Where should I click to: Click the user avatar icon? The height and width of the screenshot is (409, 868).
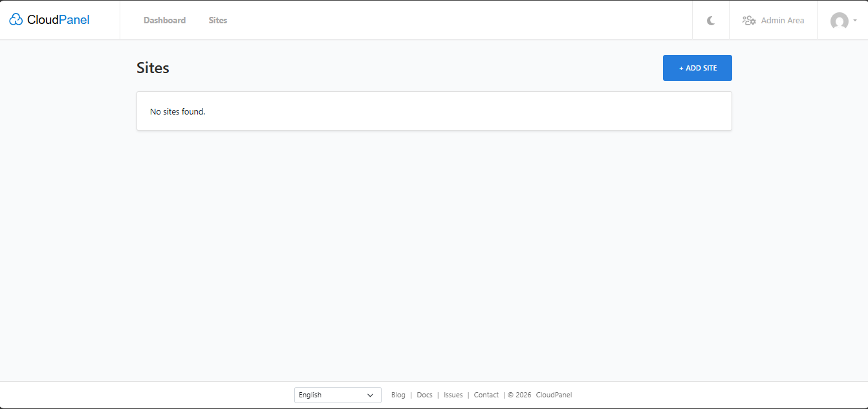839,21
